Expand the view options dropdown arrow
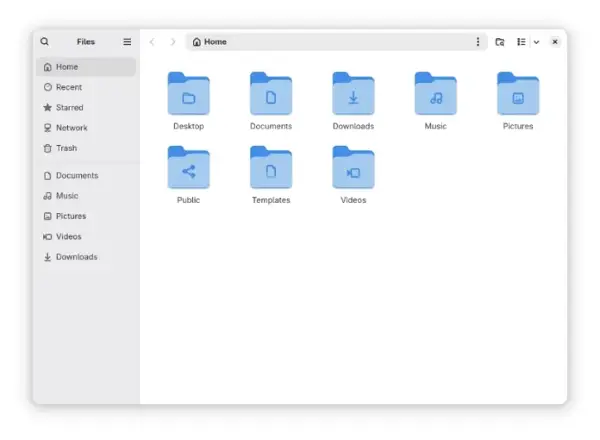This screenshot has height=440, width=600. point(536,42)
